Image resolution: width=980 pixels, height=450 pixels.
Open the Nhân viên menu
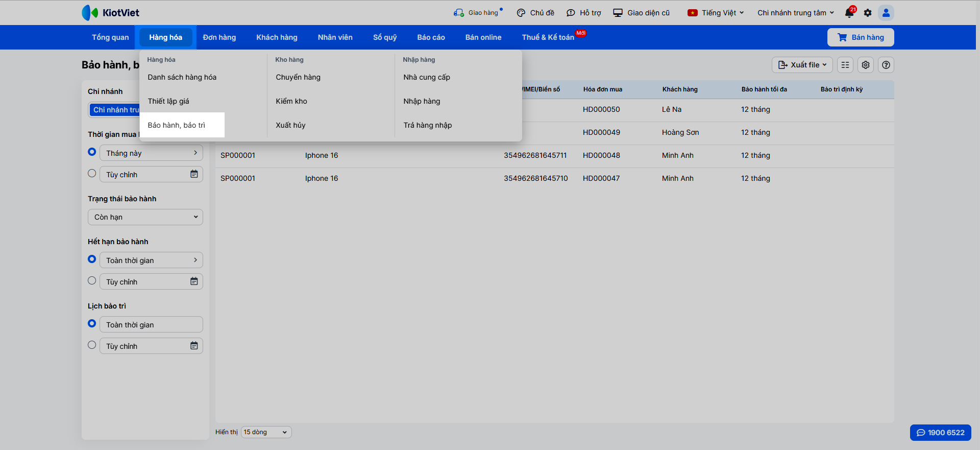335,37
